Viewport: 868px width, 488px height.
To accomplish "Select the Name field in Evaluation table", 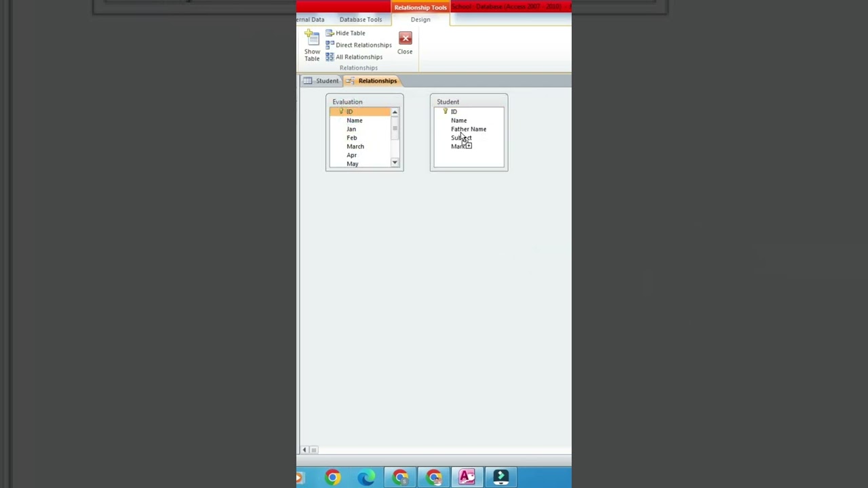I will click(x=360, y=121).
